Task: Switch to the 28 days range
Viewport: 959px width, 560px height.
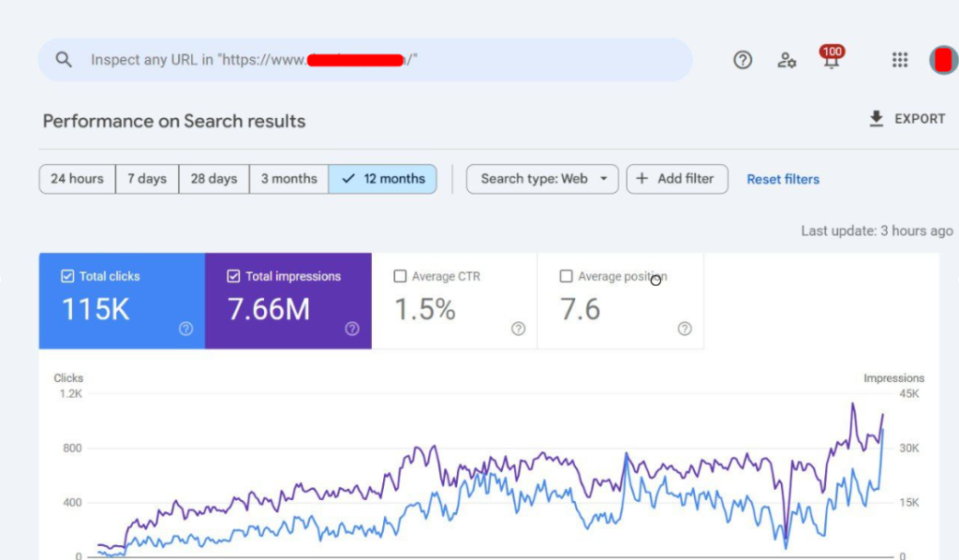Action: [213, 179]
